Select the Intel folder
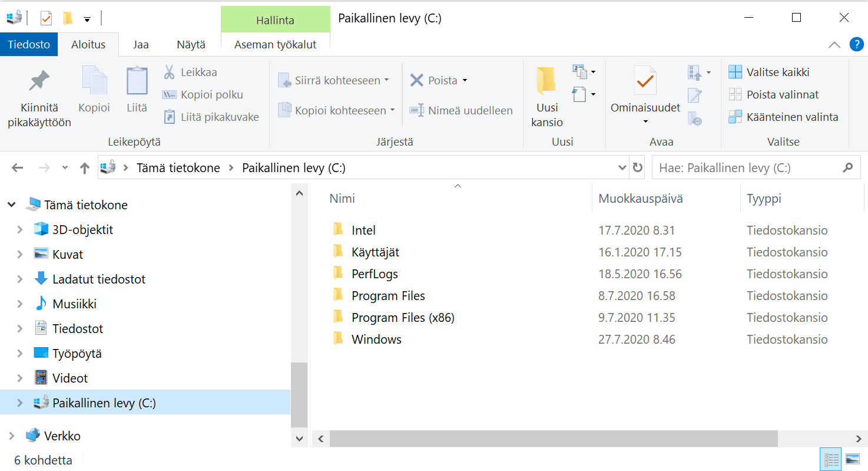Image resolution: width=868 pixels, height=471 pixels. point(363,230)
